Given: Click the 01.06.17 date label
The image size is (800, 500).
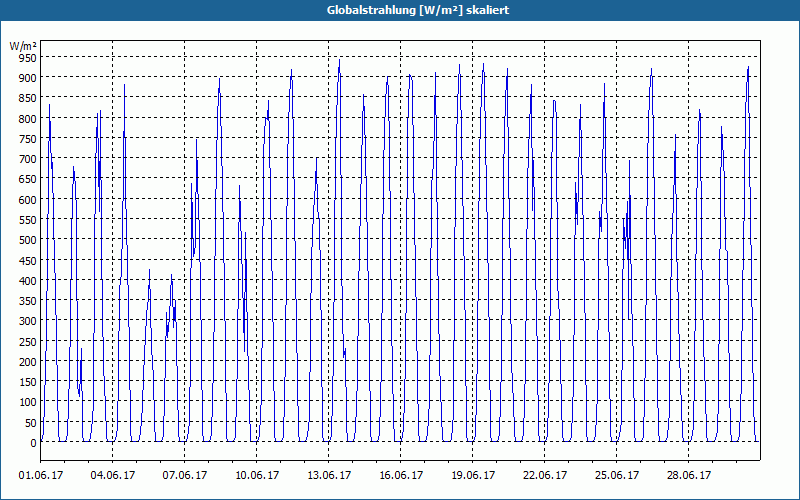Looking at the screenshot, I should click(41, 475).
